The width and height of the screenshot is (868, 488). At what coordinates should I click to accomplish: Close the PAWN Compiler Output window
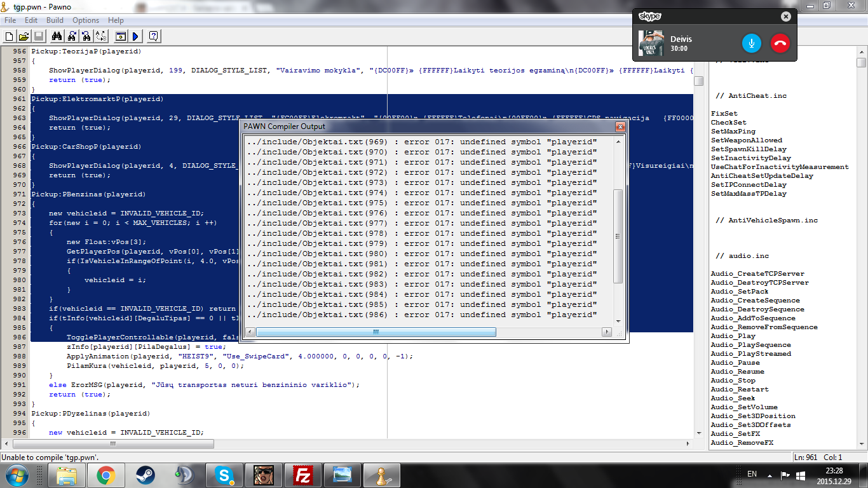(620, 127)
